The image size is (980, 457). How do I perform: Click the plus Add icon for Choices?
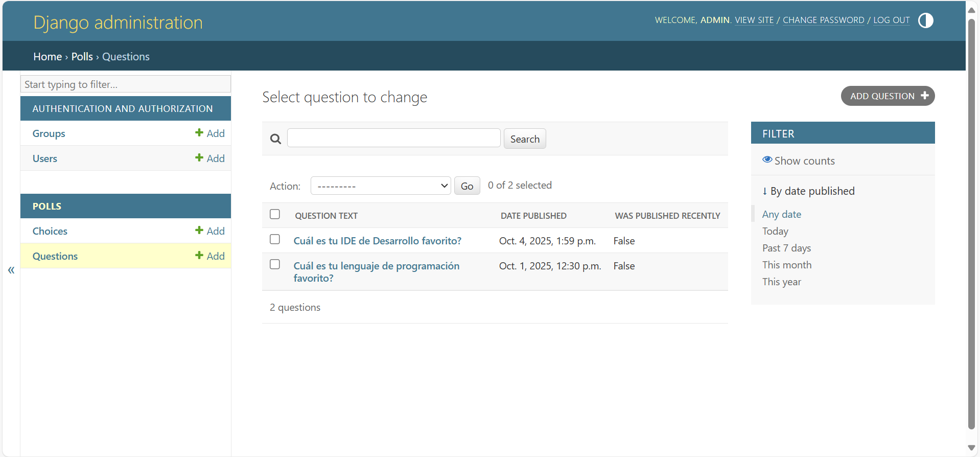pyautogui.click(x=199, y=231)
